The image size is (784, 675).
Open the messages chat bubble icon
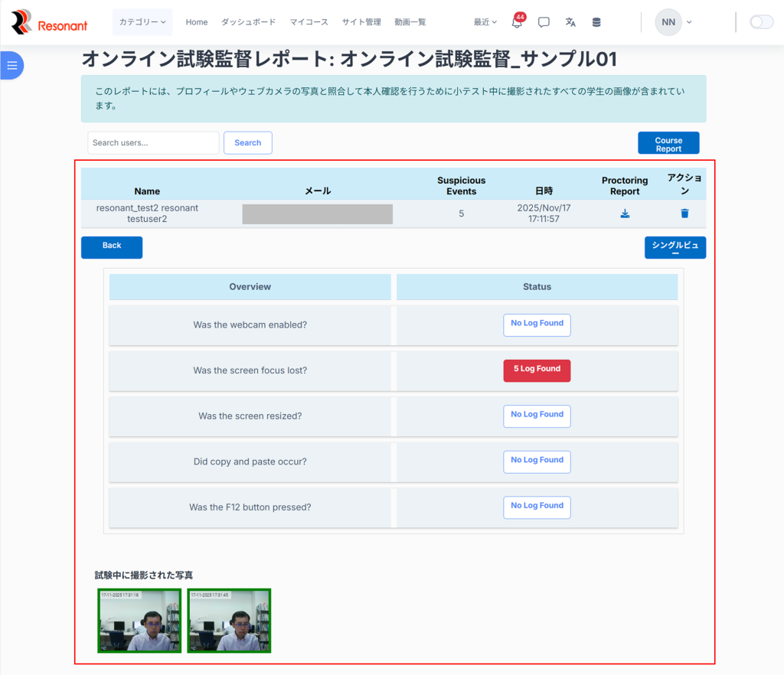544,22
